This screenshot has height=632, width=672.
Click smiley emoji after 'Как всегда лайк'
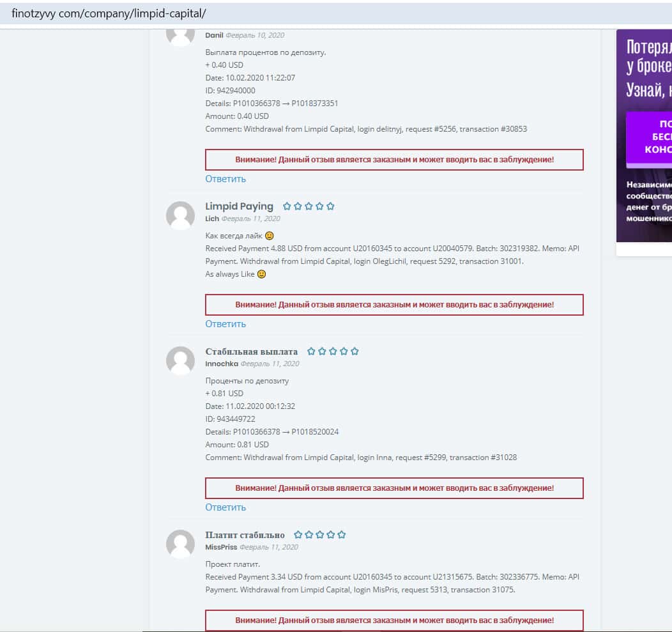269,235
